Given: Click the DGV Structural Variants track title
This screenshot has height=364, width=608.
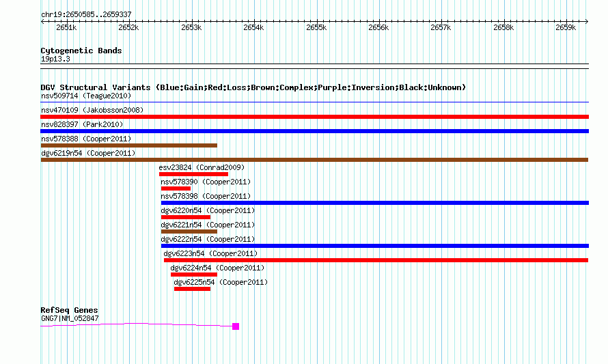Looking at the screenshot, I should click(253, 87).
